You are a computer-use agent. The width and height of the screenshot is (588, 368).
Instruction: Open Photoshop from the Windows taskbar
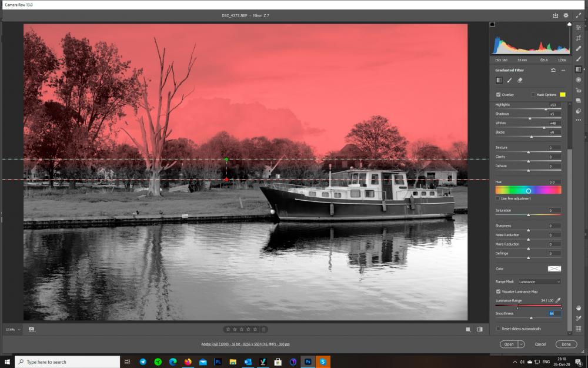308,362
